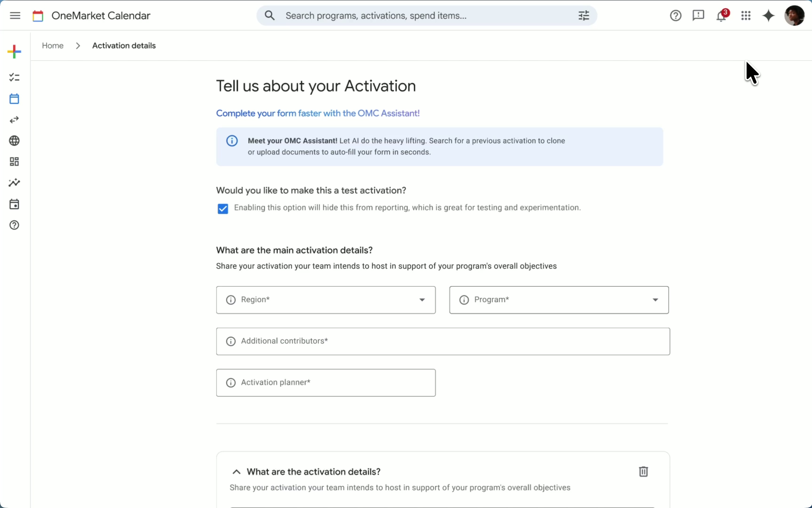Open the analytics trend sidebar icon
The width and height of the screenshot is (812, 508).
[x=14, y=183]
